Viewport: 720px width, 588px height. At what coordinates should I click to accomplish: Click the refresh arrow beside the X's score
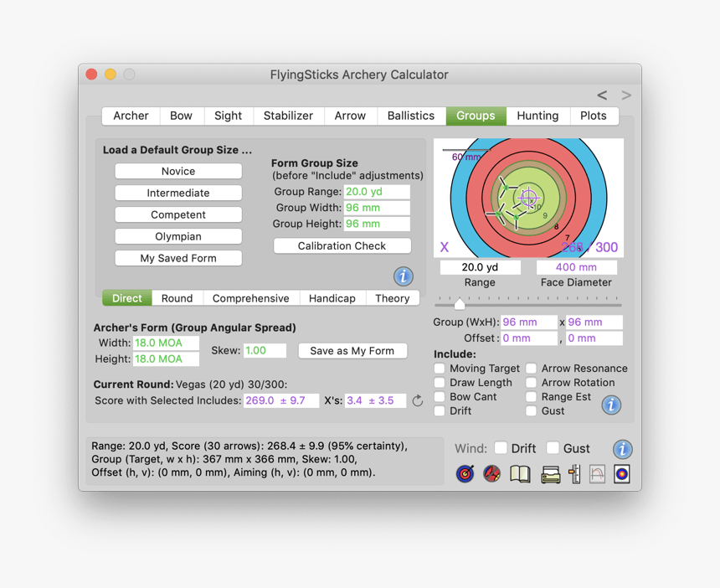pos(417,401)
